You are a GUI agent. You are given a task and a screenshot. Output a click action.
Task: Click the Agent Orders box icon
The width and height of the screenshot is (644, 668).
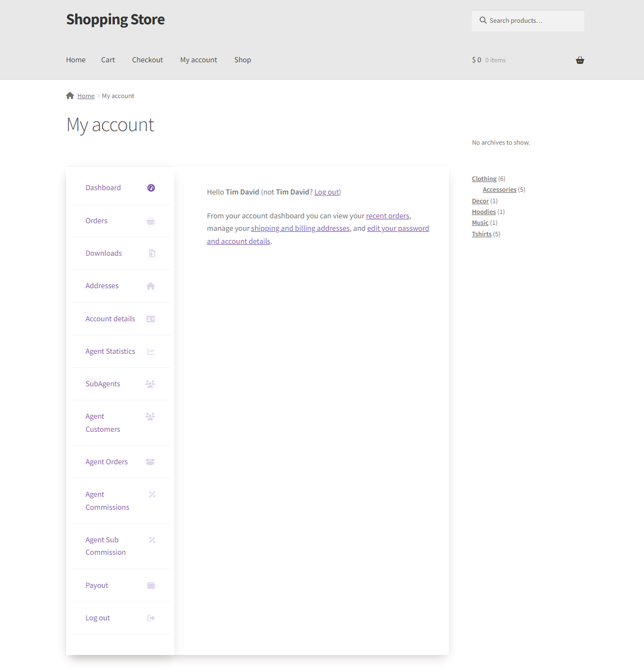pyautogui.click(x=150, y=462)
